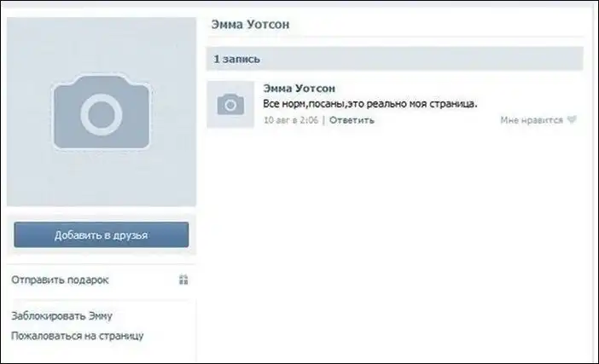The image size is (599, 364).
Task: Open the 1 запись wall header
Action: tap(236, 60)
